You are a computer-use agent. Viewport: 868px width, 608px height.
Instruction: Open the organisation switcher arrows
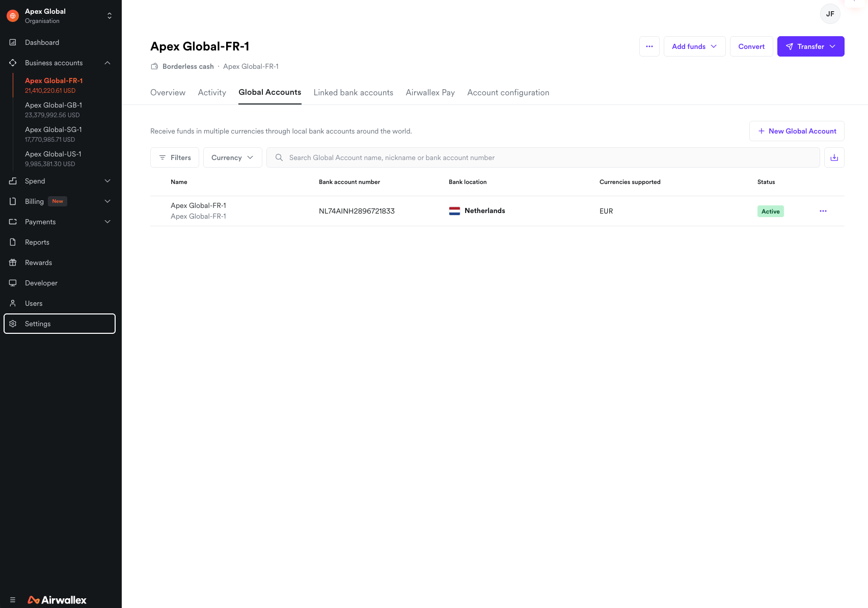point(110,16)
